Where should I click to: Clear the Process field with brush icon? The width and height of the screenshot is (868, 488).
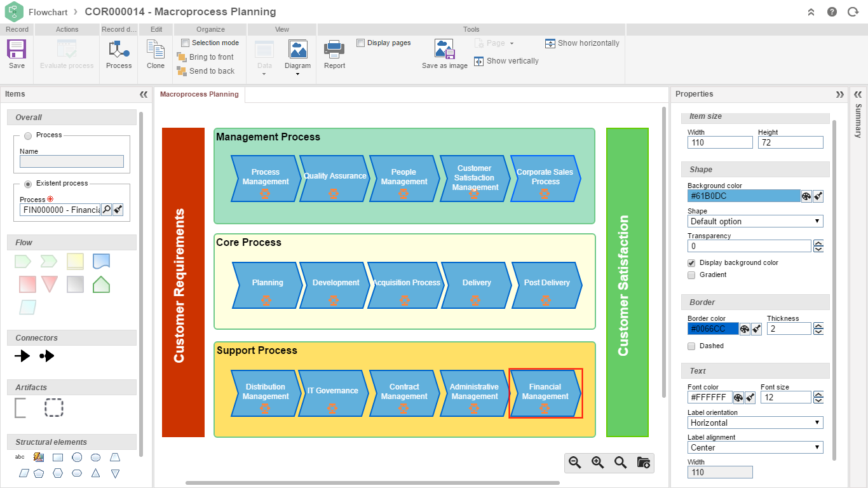tap(118, 210)
